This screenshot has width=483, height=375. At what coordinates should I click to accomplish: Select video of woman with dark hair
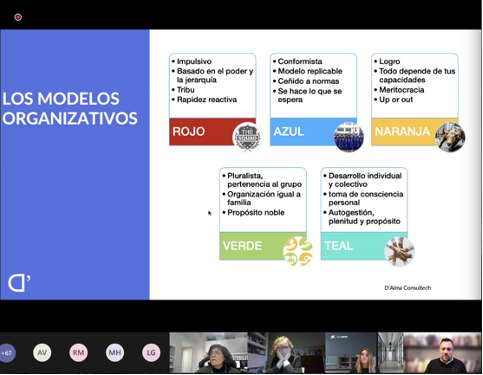[209, 353]
